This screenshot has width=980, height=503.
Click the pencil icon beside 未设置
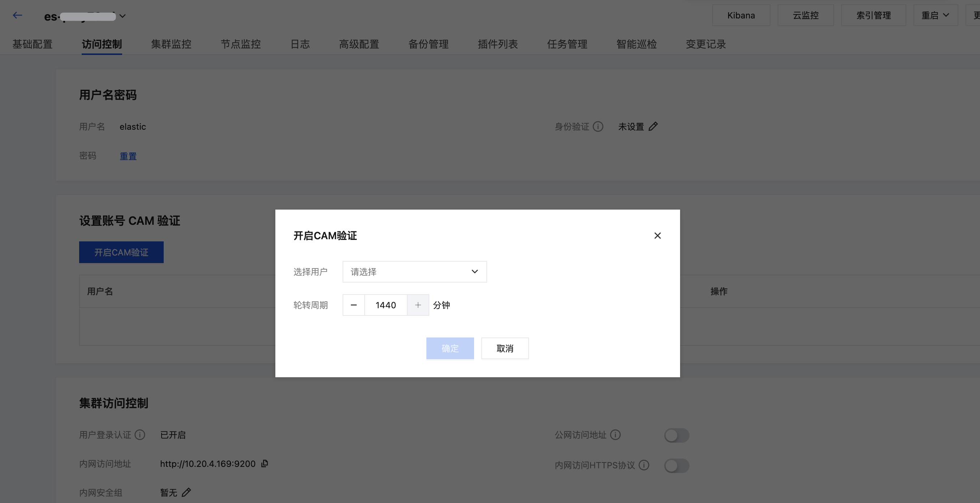click(653, 126)
